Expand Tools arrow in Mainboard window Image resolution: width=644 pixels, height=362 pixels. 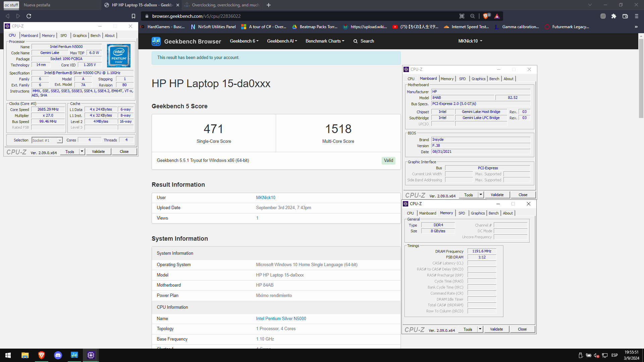point(481,195)
